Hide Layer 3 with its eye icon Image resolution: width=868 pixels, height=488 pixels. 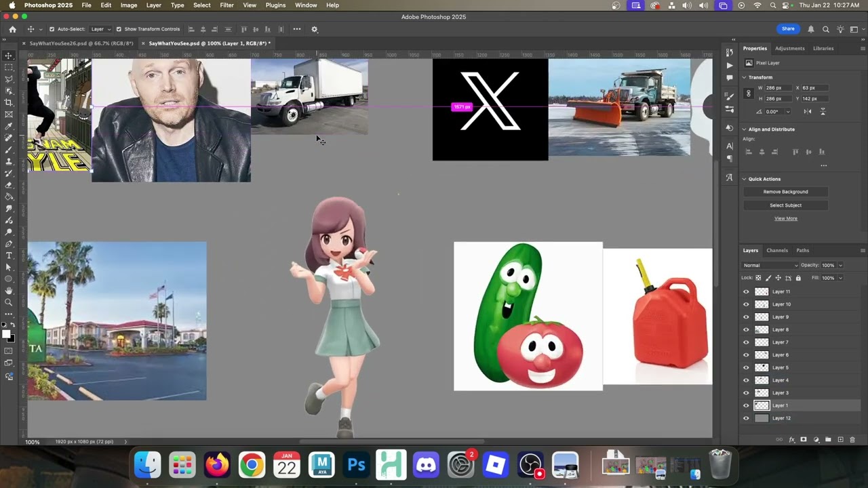point(746,393)
